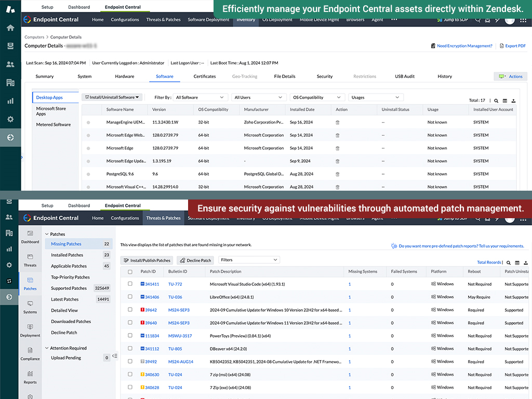Image resolution: width=532 pixels, height=399 pixels.
Task: Check the checkbox for patch 340630
Action: point(130,375)
